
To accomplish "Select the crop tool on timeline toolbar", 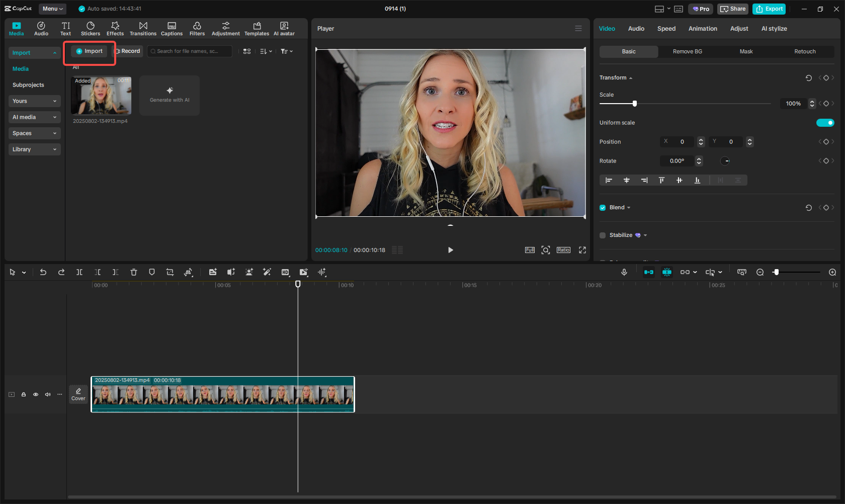I will click(x=170, y=272).
